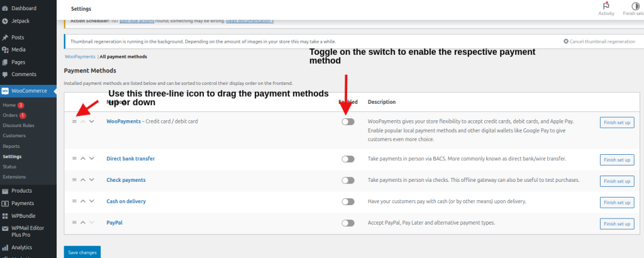Screen dimensions: 644x258
Task: Click the Finish setup half-circle icon
Action: click(x=636, y=6)
